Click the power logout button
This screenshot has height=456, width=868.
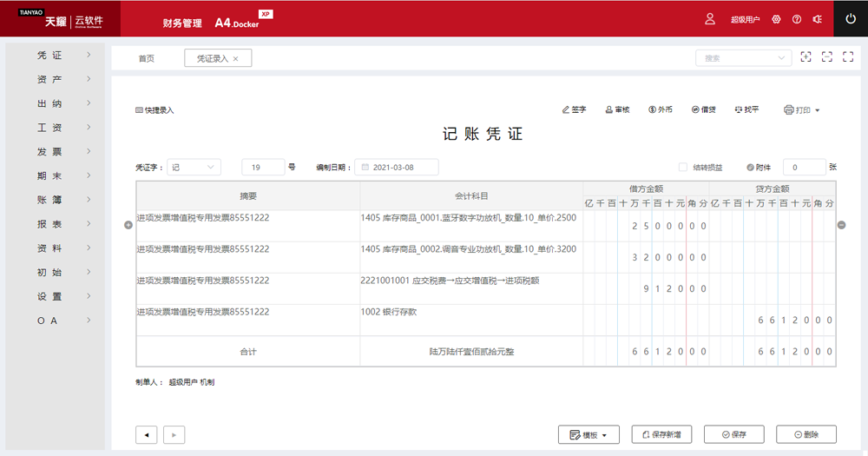coord(850,18)
